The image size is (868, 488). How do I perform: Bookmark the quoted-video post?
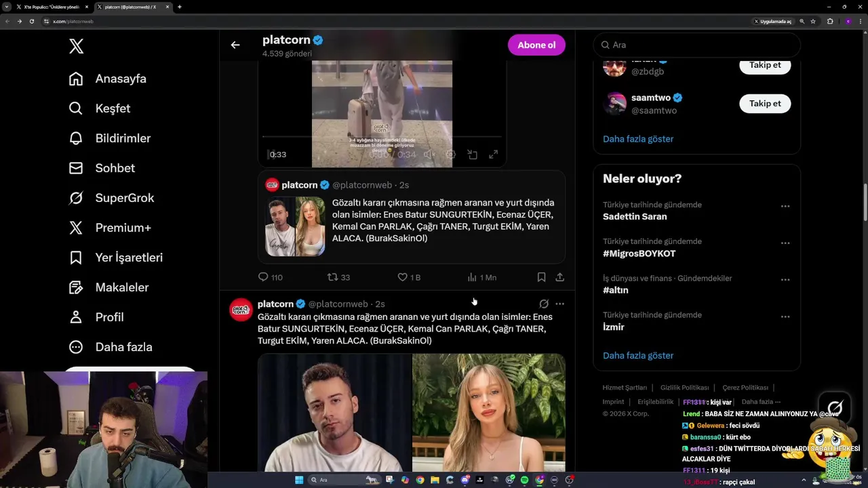point(541,277)
